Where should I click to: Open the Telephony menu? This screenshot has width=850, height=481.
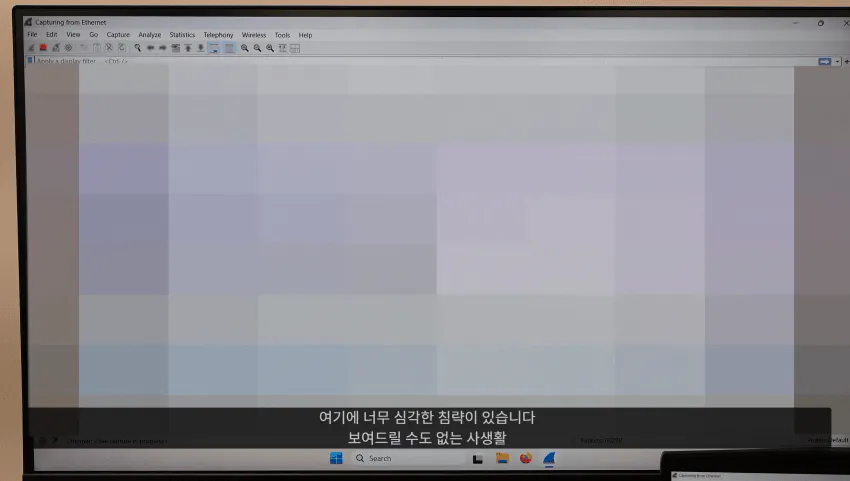[x=218, y=35]
